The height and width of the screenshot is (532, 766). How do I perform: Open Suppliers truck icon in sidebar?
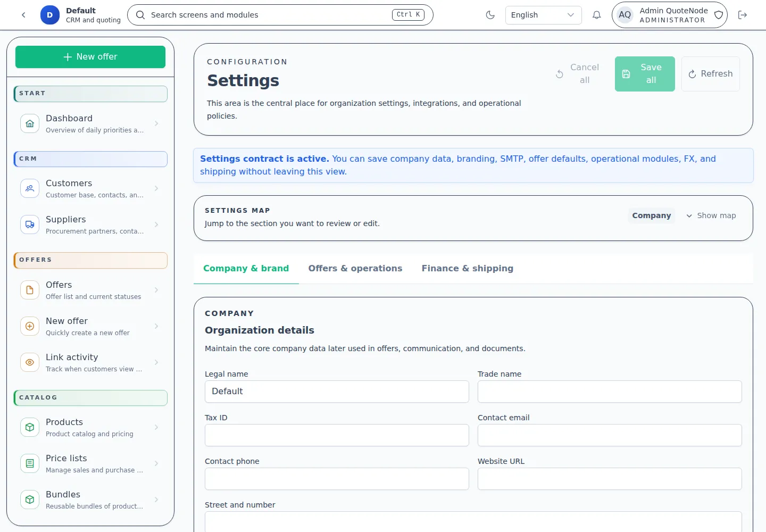click(30, 225)
